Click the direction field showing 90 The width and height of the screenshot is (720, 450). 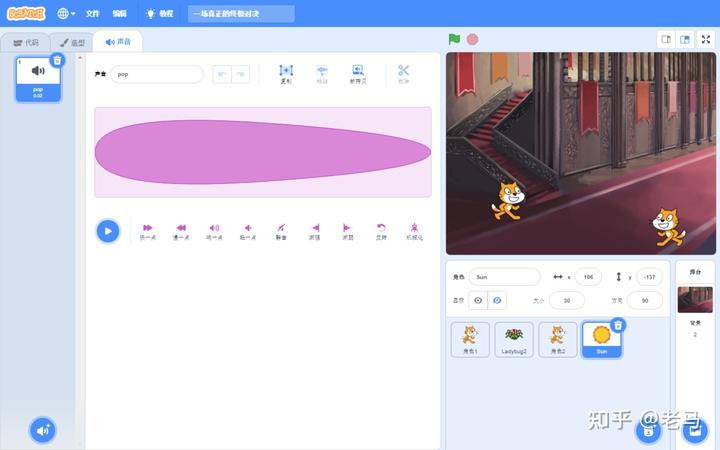[x=645, y=300]
